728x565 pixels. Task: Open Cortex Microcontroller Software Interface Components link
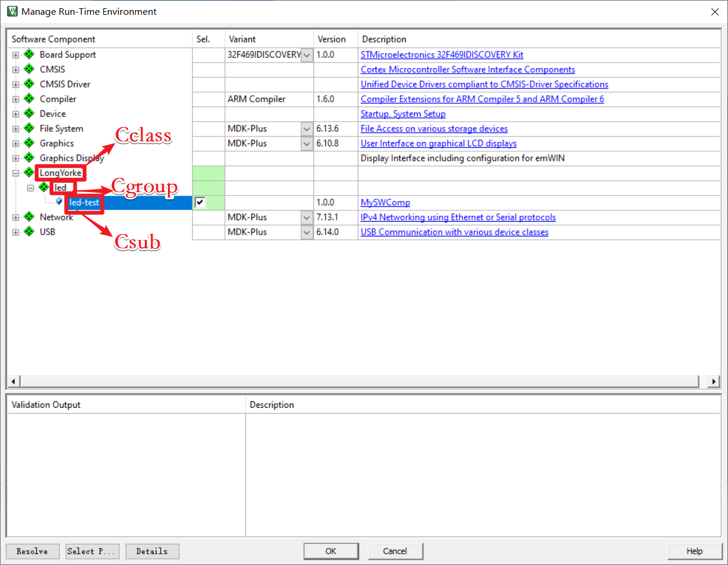pyautogui.click(x=468, y=69)
